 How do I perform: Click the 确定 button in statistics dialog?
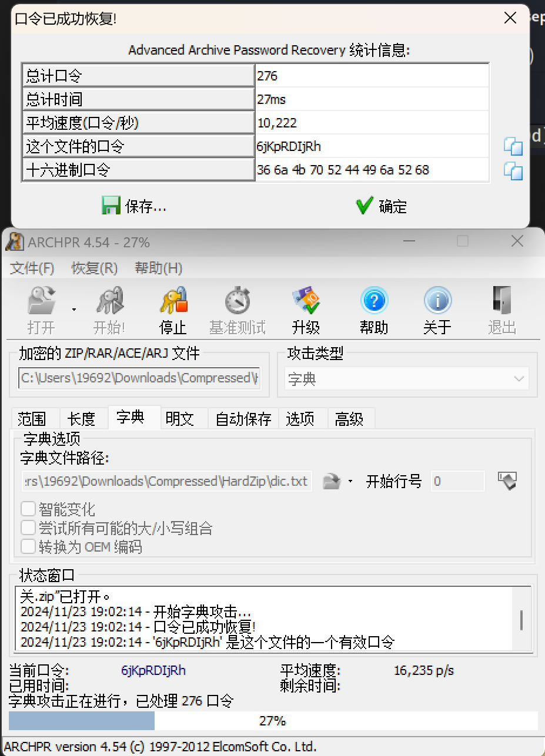point(381,206)
